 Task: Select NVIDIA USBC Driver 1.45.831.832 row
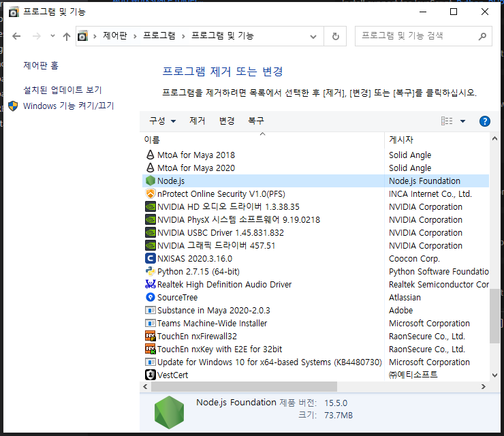315,232
